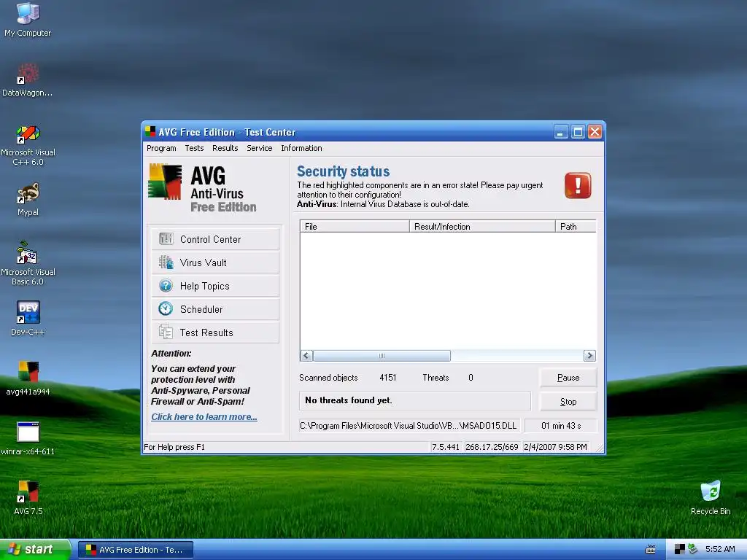Click the AVG logo in the sidebar
747x560 pixels.
(165, 182)
